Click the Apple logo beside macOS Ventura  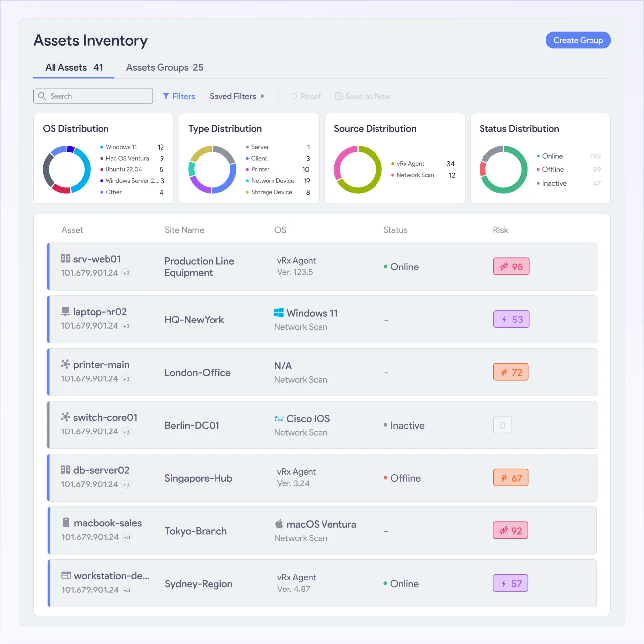(x=279, y=524)
